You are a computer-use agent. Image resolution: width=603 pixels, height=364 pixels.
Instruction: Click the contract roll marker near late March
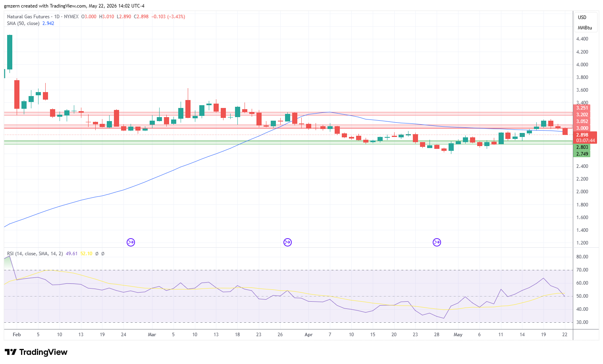tap(287, 242)
